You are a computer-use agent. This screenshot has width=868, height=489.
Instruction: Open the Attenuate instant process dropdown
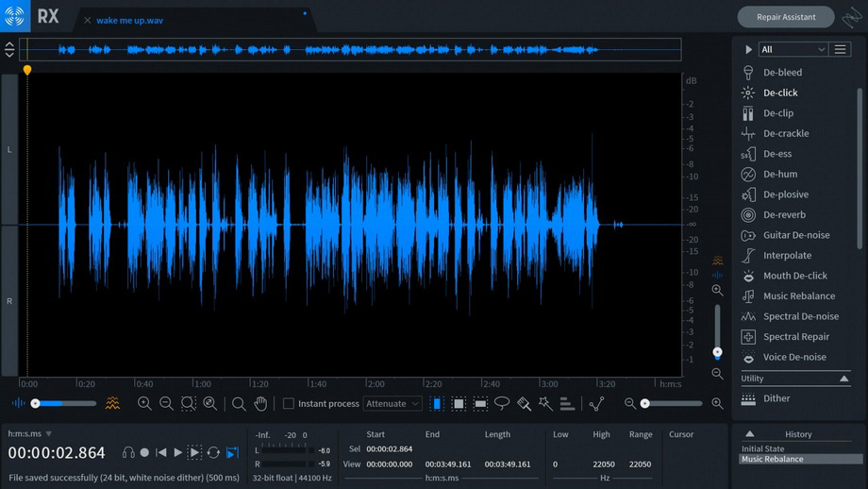click(392, 404)
